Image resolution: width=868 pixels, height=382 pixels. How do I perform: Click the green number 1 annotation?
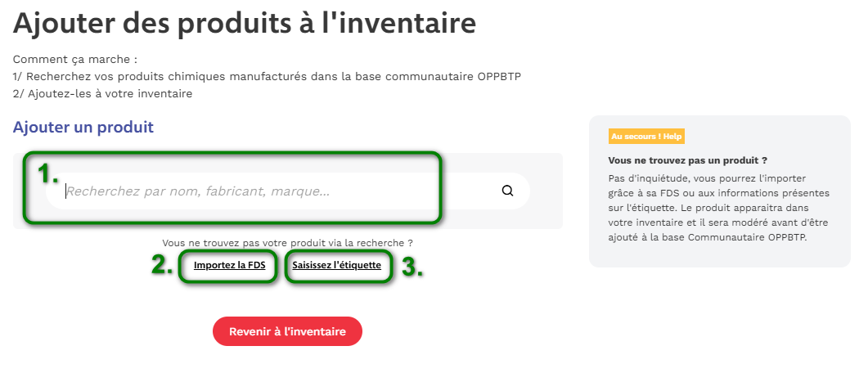(x=49, y=173)
